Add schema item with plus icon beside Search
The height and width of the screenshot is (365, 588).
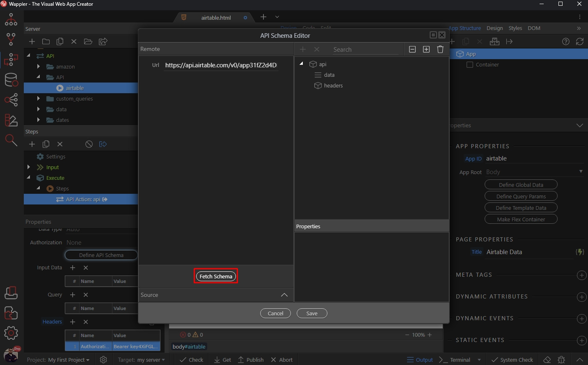[x=303, y=49]
